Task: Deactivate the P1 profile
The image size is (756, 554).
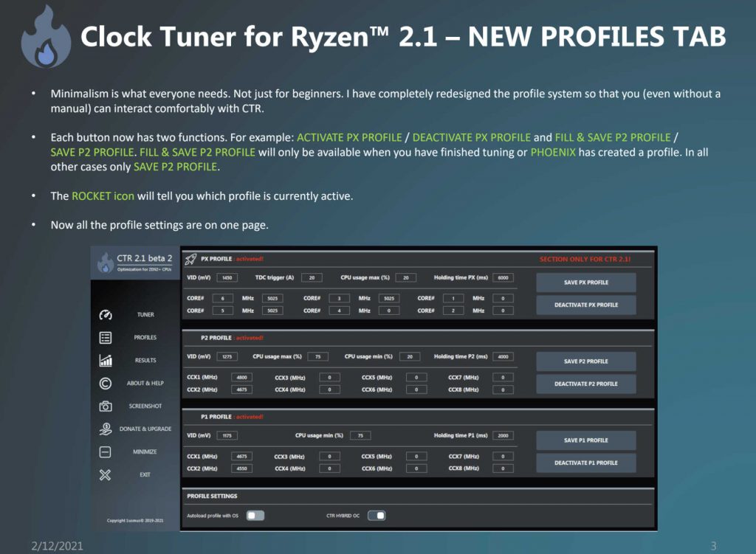Action: pos(585,463)
